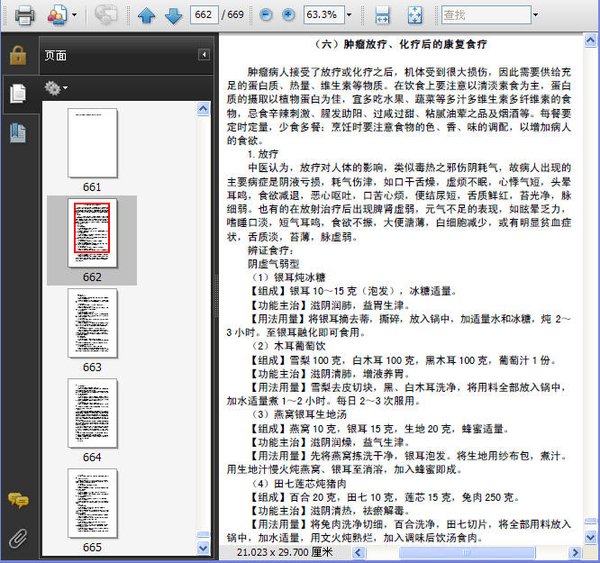Open the Bookmarks panel in sidebar
Viewport: 600px width, 563px height.
click(18, 133)
